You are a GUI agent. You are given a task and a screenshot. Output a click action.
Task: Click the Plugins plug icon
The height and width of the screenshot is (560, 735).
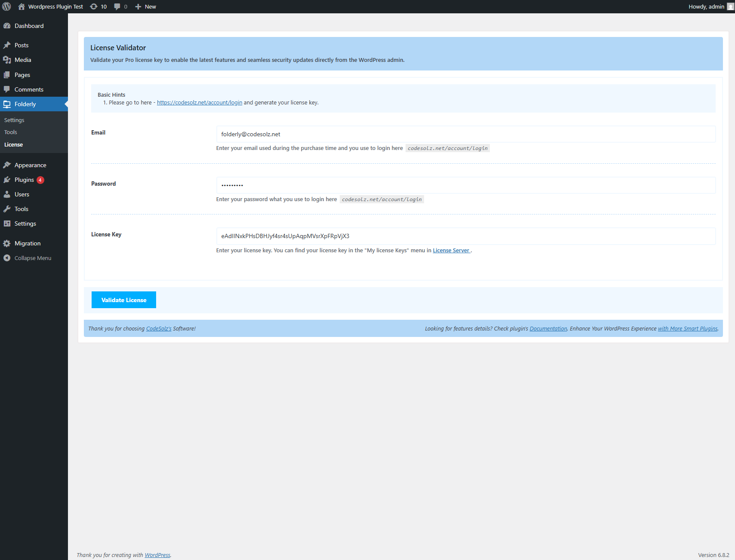tap(7, 180)
